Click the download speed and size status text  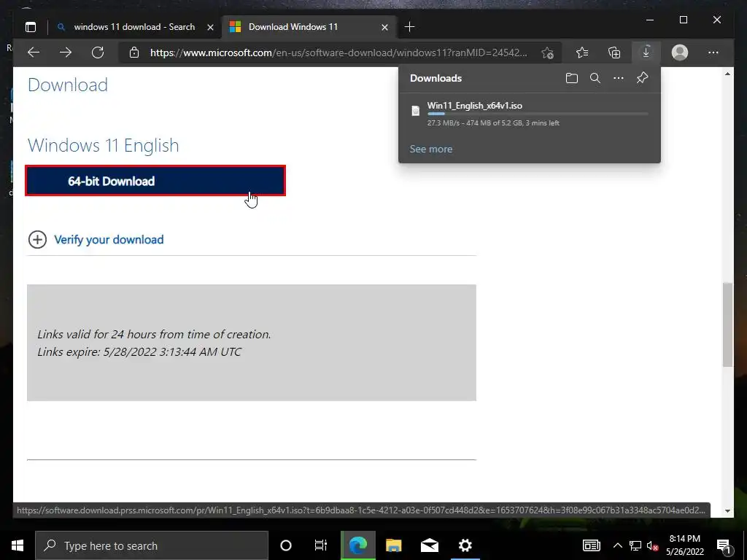(493, 122)
